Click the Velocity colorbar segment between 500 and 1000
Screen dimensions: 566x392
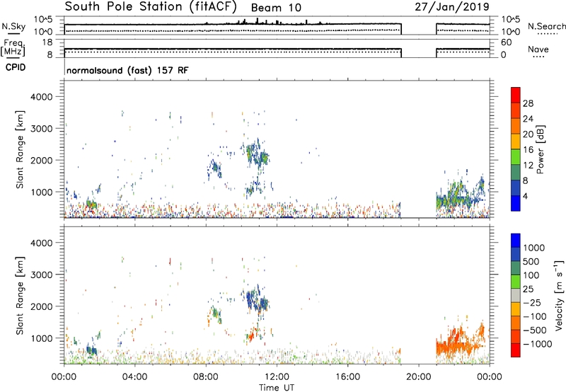click(x=516, y=254)
